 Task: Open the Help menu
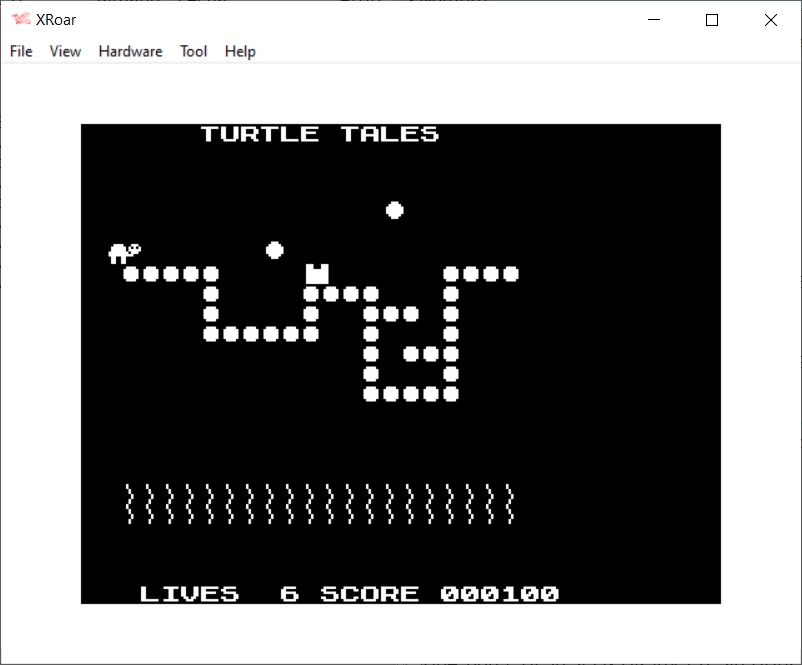click(x=240, y=51)
